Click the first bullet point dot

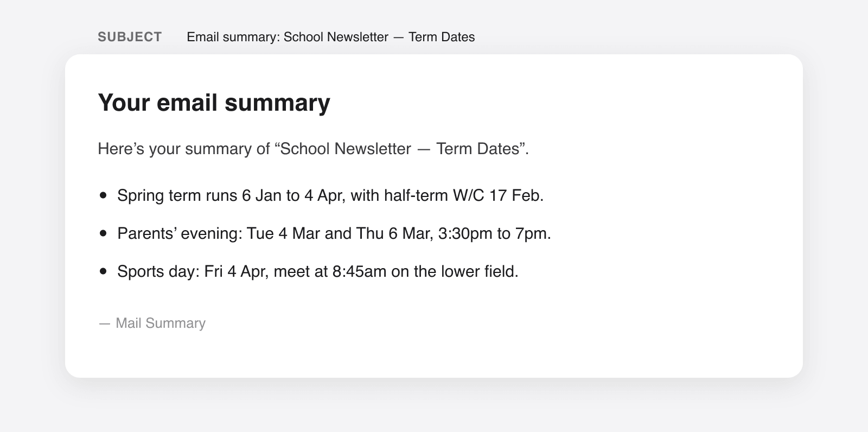point(104,195)
